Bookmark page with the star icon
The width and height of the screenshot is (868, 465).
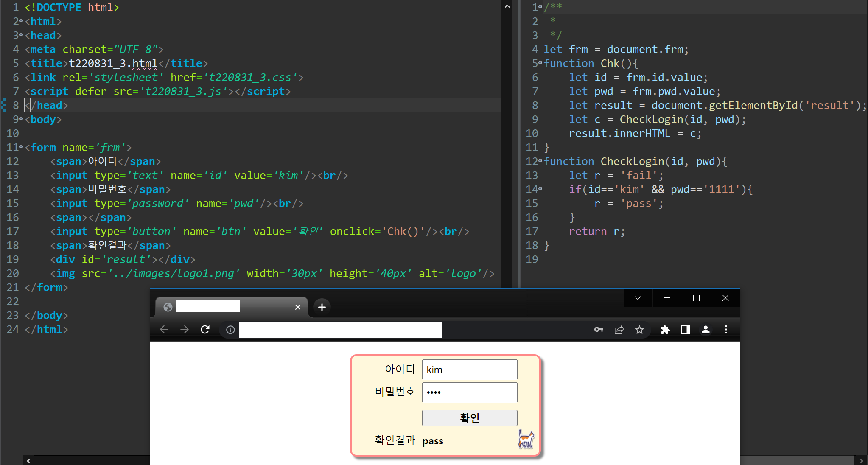pos(639,330)
